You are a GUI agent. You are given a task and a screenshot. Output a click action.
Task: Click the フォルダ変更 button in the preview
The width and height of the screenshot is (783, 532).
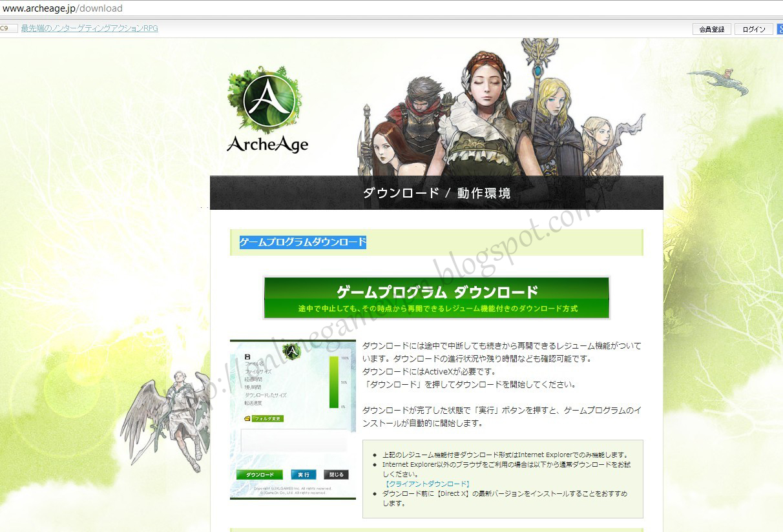267,418
